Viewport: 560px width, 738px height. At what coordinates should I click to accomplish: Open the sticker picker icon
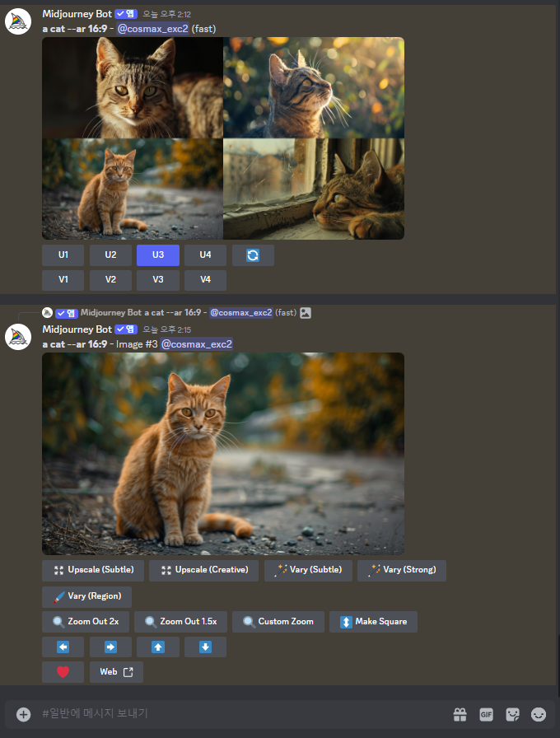pos(512,714)
